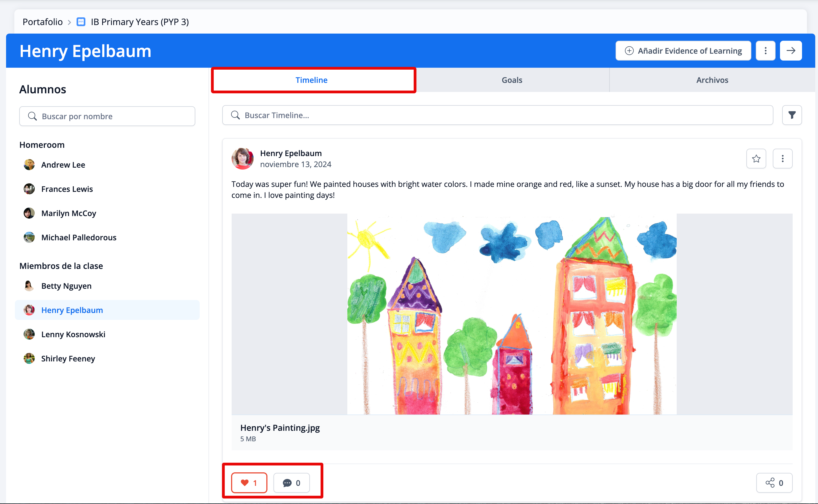Open post three-dot options menu

782,159
